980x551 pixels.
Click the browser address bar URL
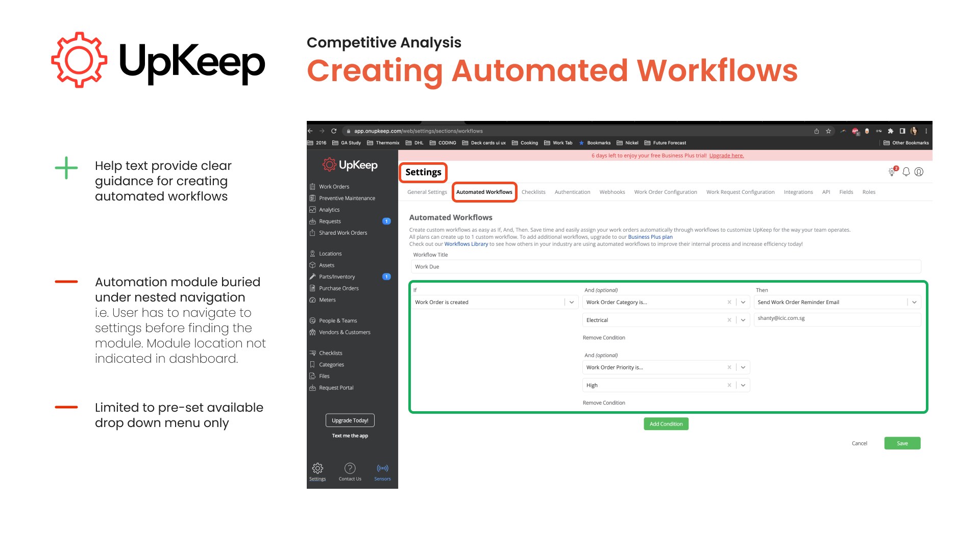[419, 131]
